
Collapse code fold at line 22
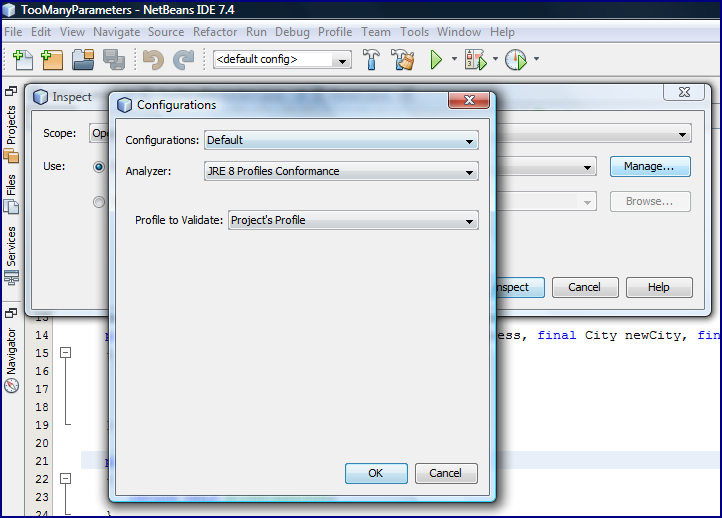(66, 479)
